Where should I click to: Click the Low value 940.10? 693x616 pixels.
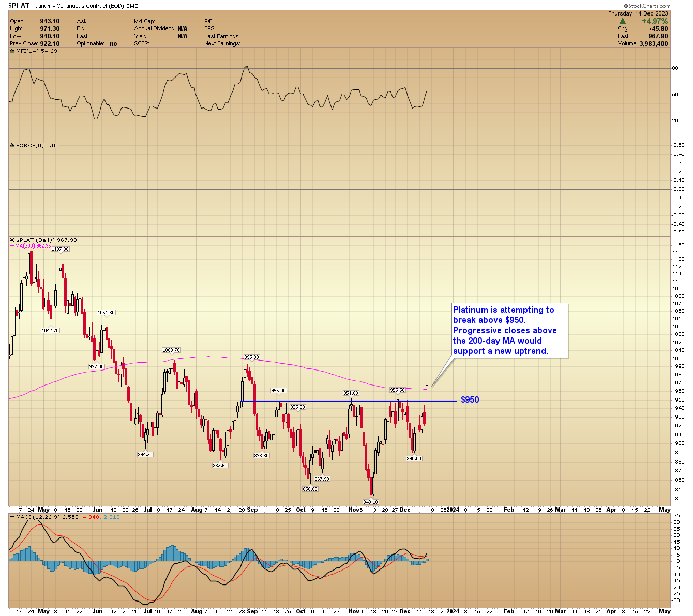coord(50,36)
